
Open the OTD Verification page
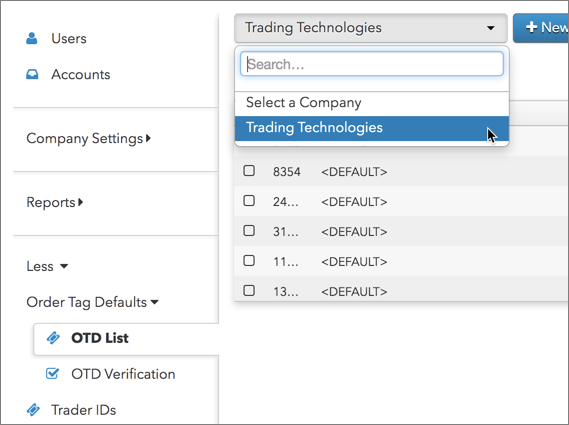tap(123, 374)
